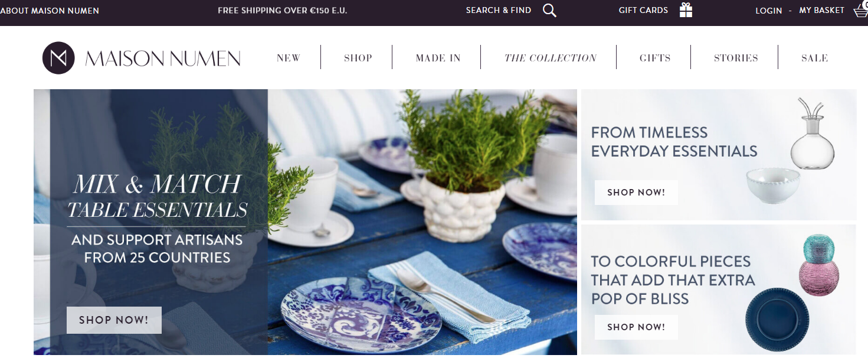Open the GIFT CARDS link

tap(643, 10)
